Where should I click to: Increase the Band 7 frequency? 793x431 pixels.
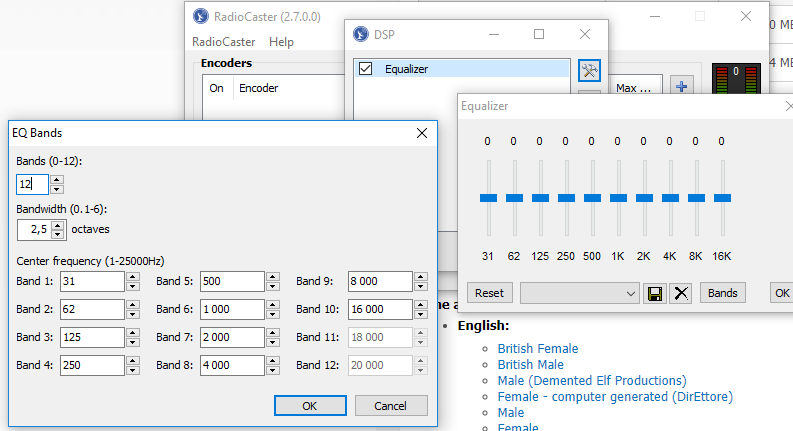273,333
